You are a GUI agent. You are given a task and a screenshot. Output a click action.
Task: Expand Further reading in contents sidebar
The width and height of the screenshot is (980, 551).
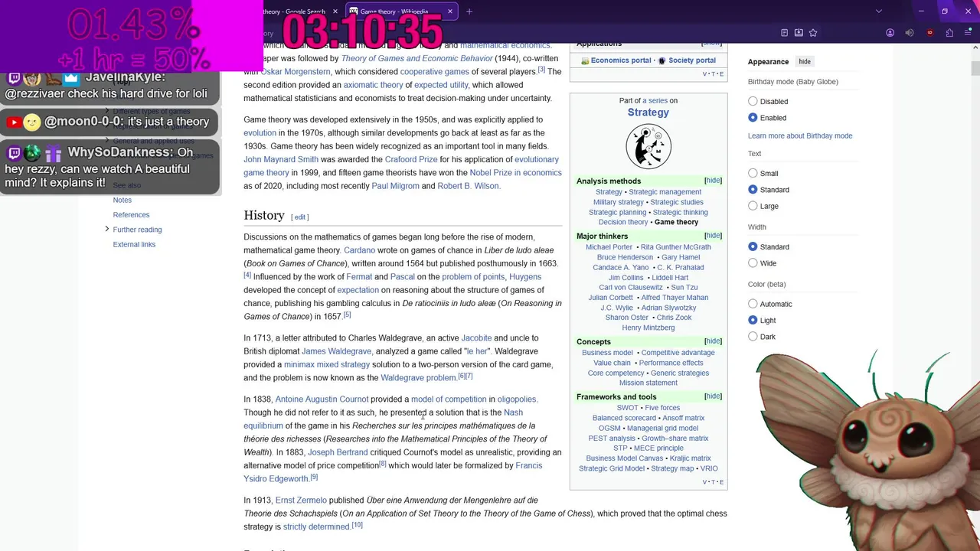[x=106, y=229]
